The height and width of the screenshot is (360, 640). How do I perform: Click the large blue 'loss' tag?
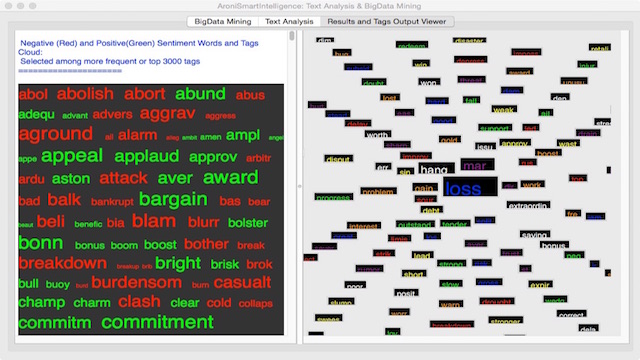(x=470, y=187)
